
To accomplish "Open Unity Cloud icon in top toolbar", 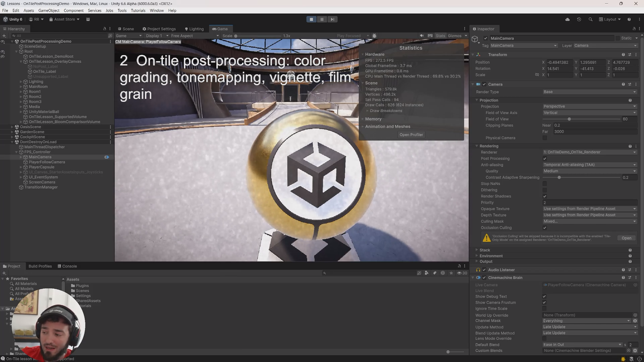I will point(568,19).
